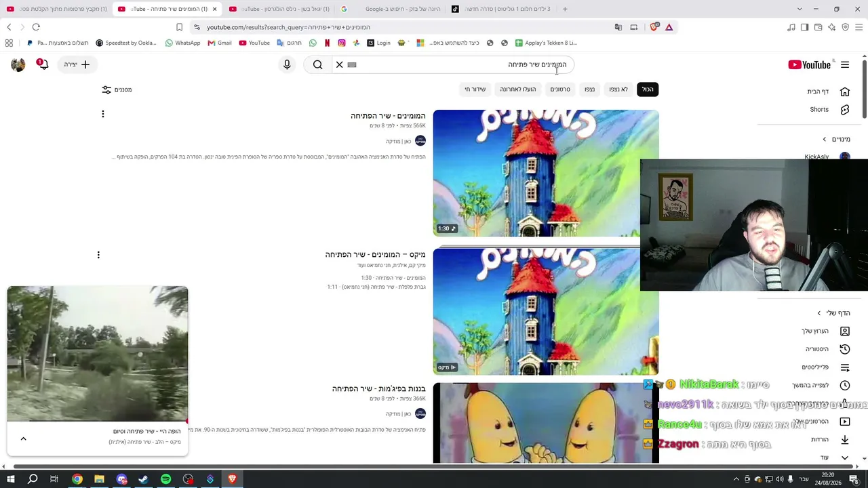Open File Explorer from the taskbar
This screenshot has height=488, width=868.
point(99,479)
